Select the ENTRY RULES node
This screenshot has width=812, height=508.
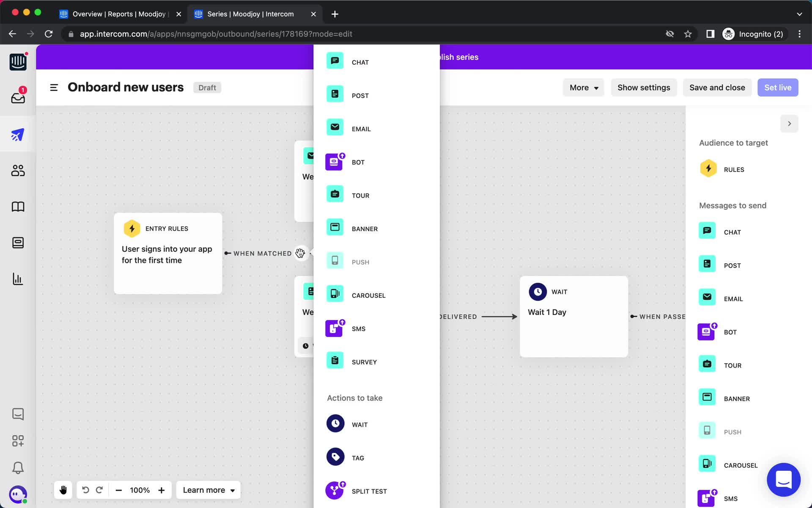coord(168,254)
